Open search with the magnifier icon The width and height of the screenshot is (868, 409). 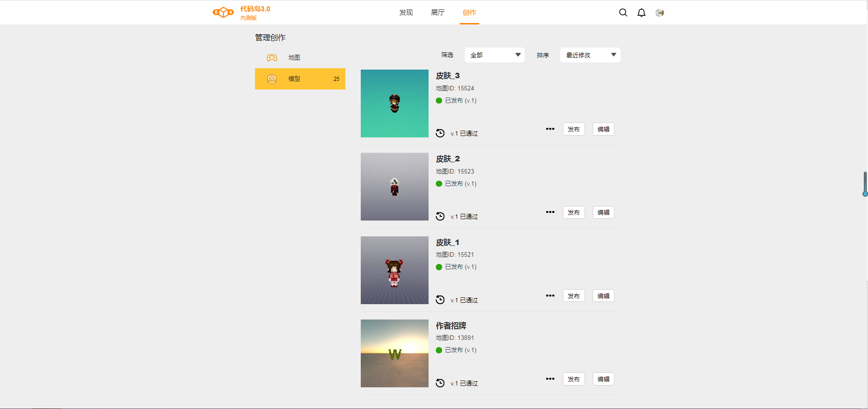coord(623,13)
